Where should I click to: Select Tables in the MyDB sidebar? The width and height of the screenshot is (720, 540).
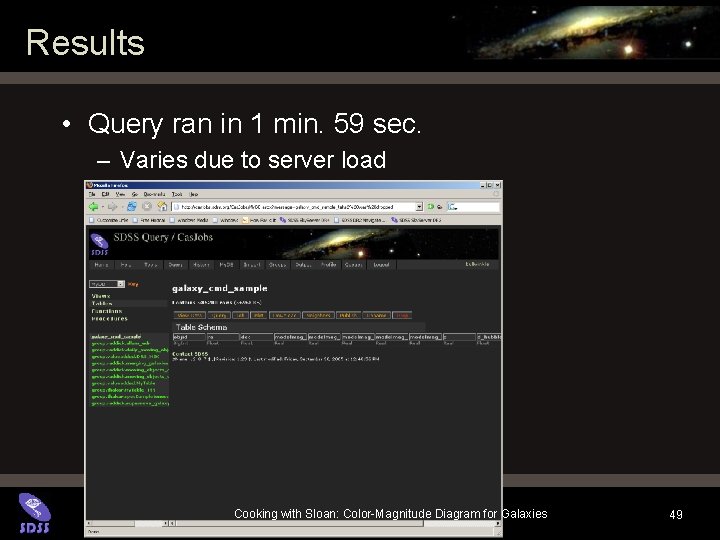(x=102, y=304)
